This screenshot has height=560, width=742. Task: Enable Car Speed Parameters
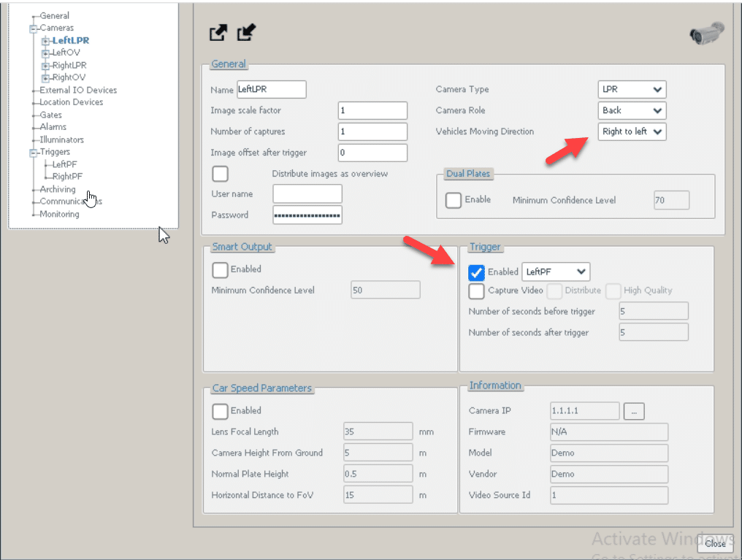220,410
